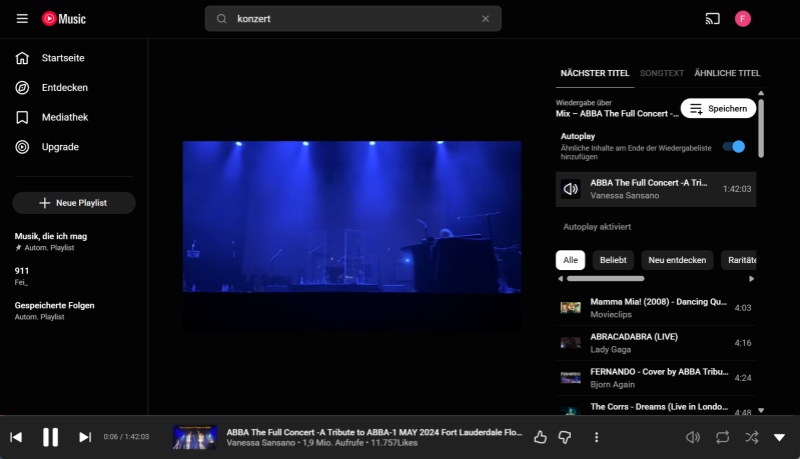Switch to Nächster Titel tab
The height and width of the screenshot is (459, 800).
[x=595, y=73]
